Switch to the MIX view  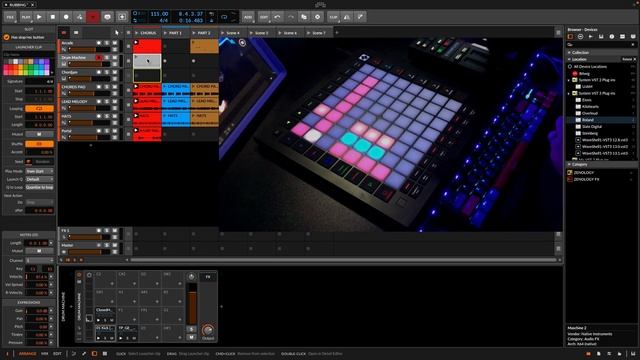[44, 354]
